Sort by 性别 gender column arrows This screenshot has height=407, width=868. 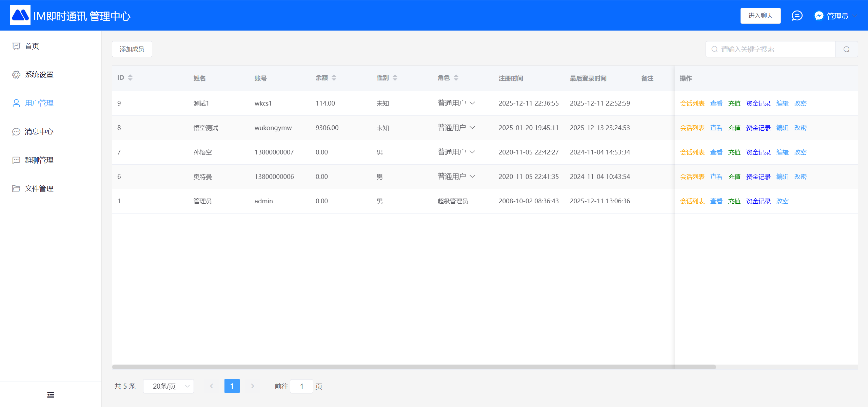pos(395,78)
